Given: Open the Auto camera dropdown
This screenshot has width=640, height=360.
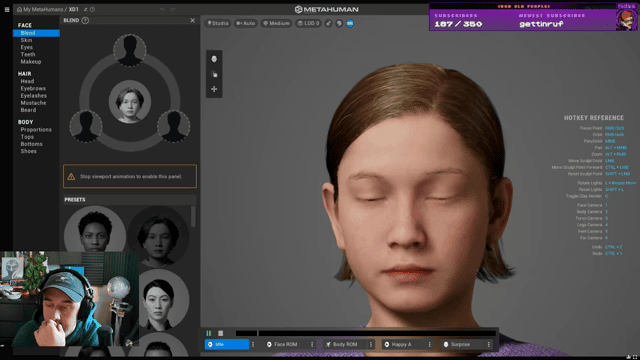Looking at the screenshot, I should [246, 23].
